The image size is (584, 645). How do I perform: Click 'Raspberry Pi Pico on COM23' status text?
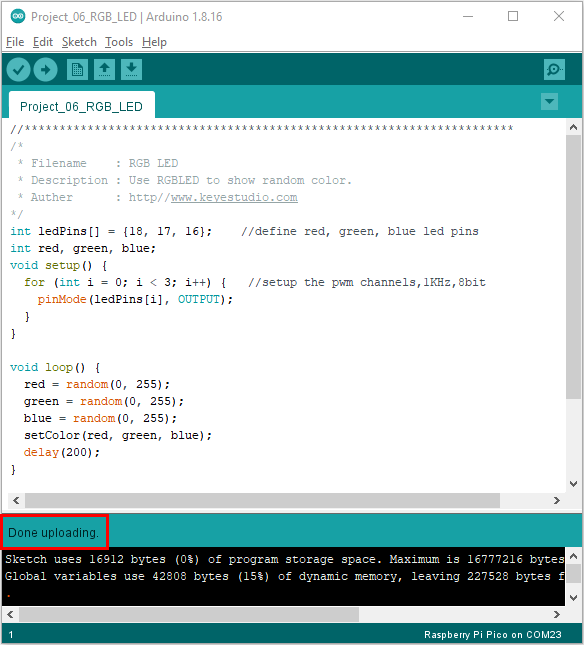[x=493, y=634]
